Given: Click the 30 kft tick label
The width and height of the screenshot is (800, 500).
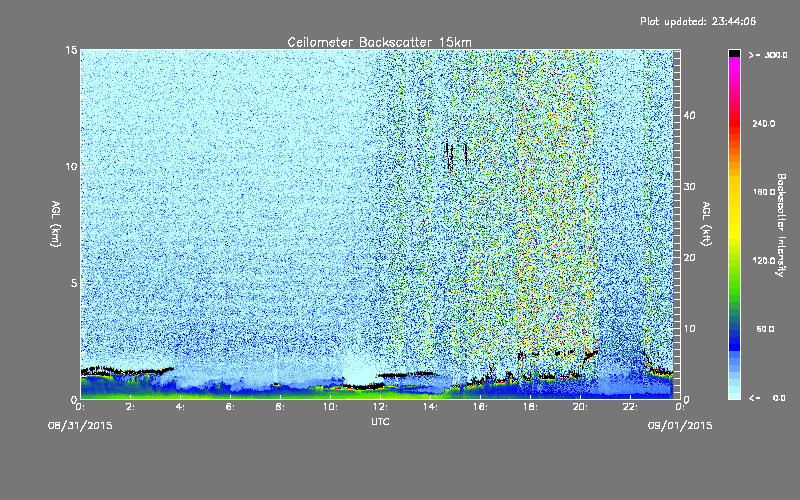Looking at the screenshot, I should pyautogui.click(x=689, y=187).
